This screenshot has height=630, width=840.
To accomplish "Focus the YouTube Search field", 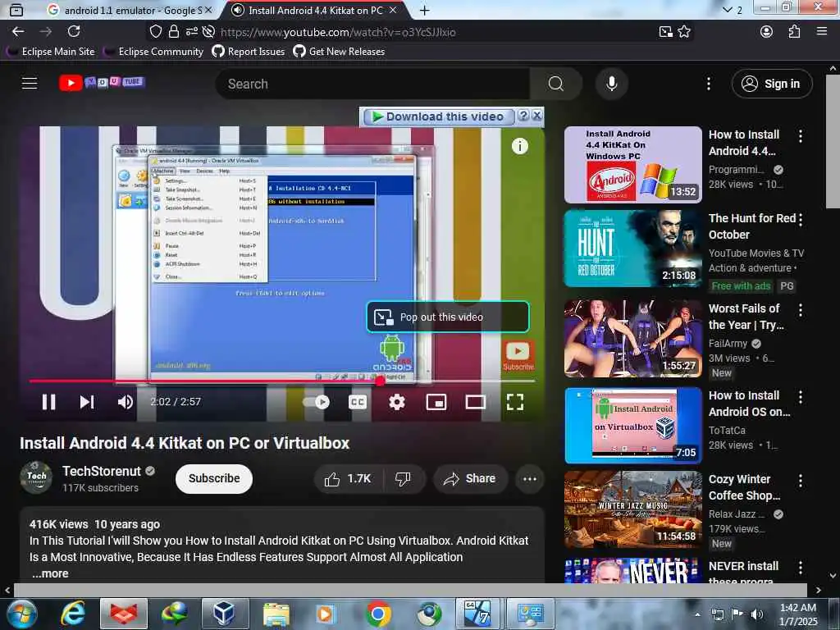I will click(x=372, y=84).
